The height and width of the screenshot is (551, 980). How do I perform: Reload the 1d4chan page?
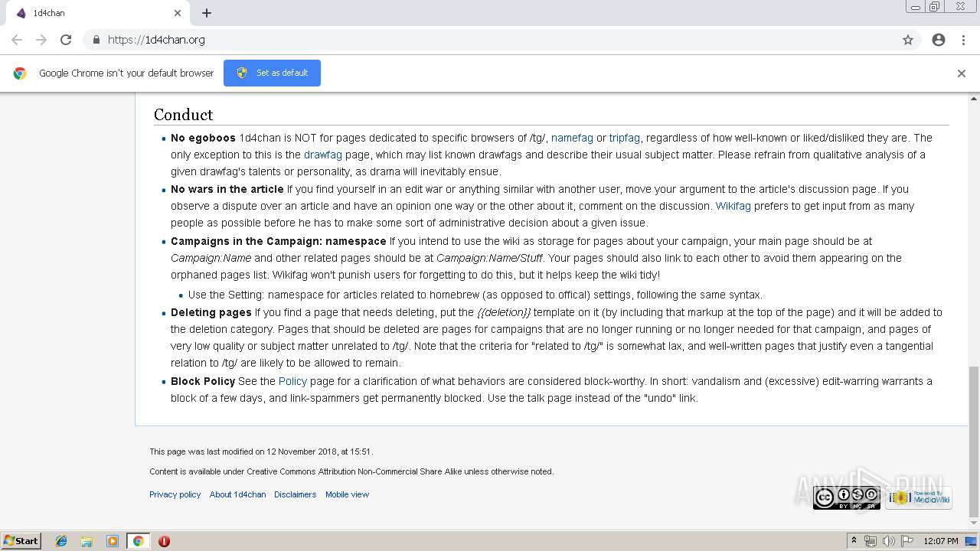pos(66,40)
